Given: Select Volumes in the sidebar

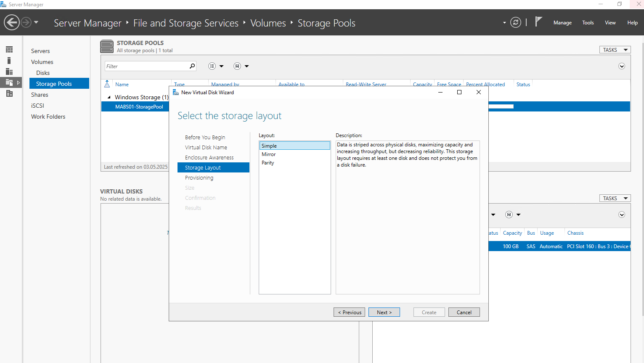Looking at the screenshot, I should (42, 62).
